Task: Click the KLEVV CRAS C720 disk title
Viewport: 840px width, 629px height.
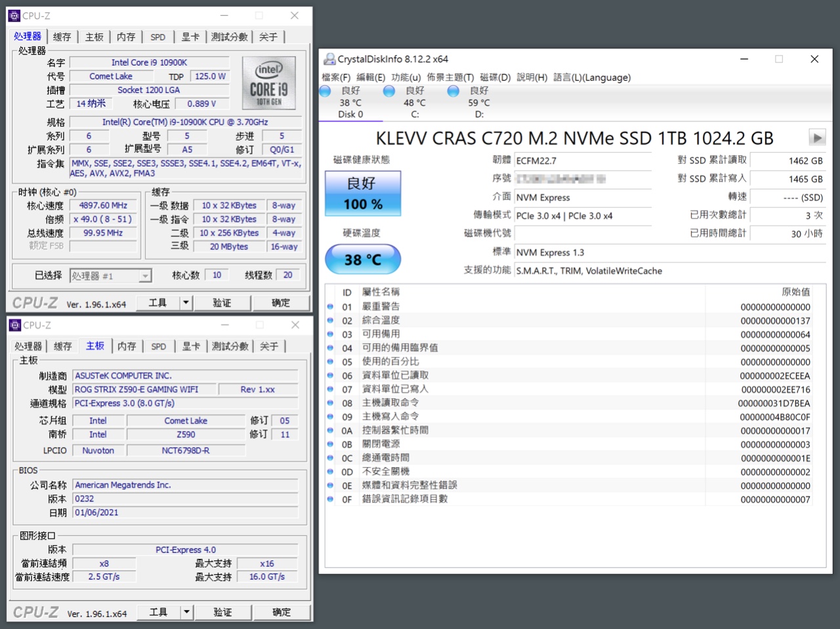Action: click(574, 138)
